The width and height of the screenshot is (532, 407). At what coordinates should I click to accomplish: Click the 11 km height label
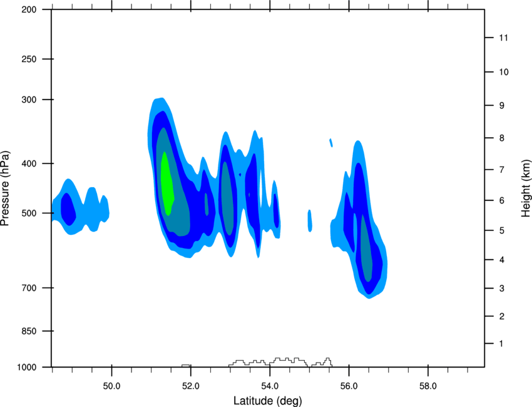tap(504, 38)
